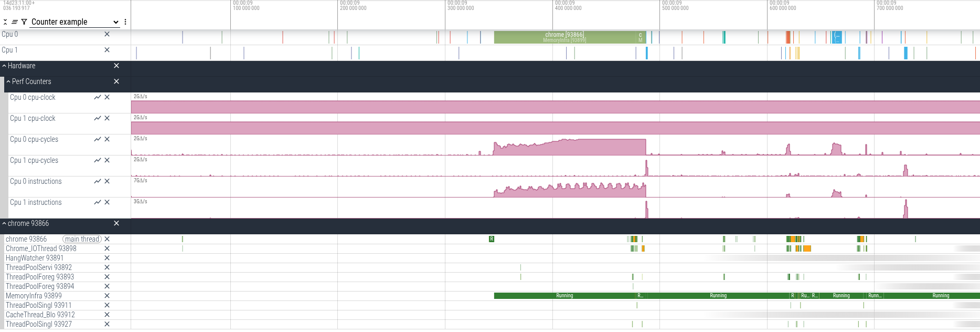Remove the Chrome_IOThread 93898 track
The height and width of the screenshot is (332, 980).
point(107,248)
